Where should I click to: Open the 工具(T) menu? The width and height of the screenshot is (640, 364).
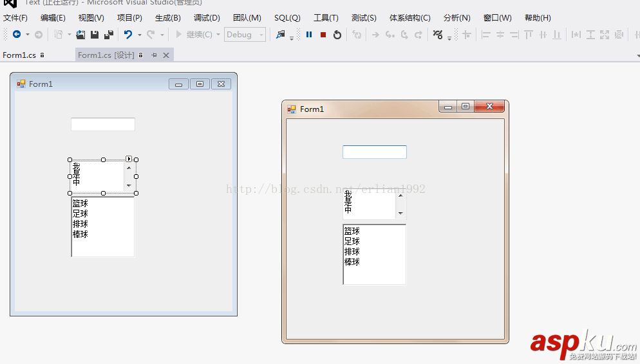326,18
